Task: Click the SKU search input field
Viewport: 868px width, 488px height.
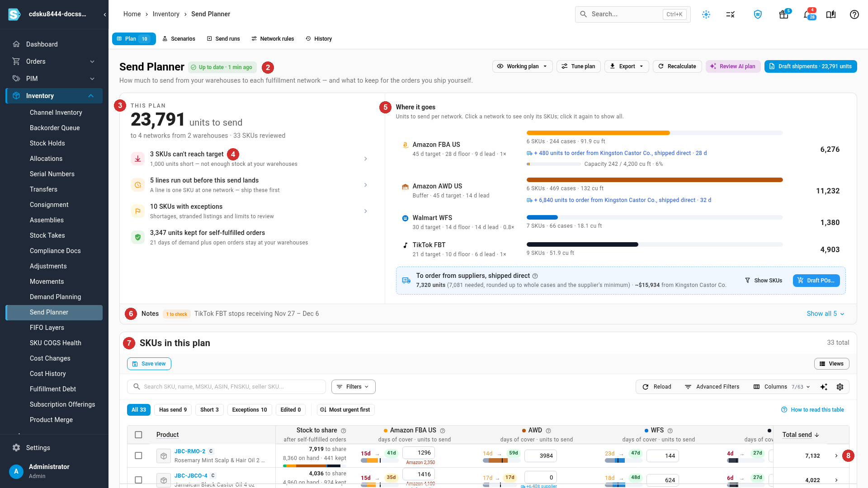Action: point(226,387)
